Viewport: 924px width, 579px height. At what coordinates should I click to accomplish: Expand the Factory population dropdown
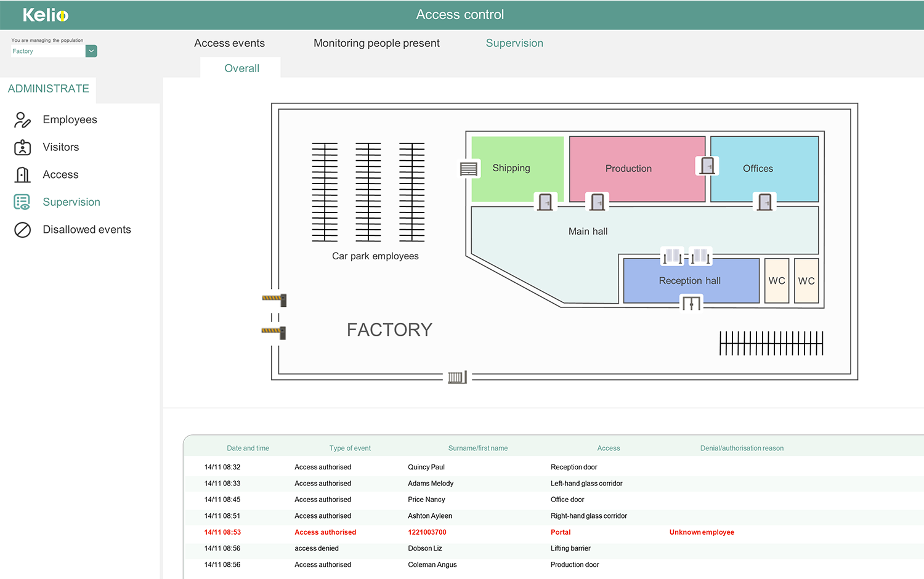(x=91, y=51)
